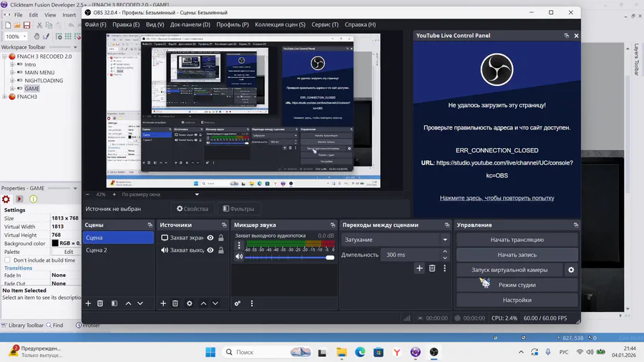Viewport: 644px width, 362px height.
Task: Toggle lock on audio output capture source
Action: (x=221, y=250)
